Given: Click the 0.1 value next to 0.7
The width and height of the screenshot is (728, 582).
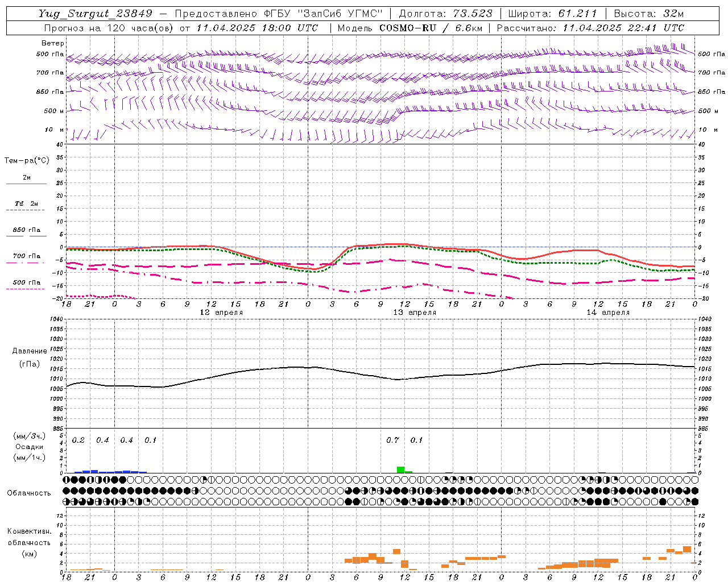Looking at the screenshot, I should click(x=416, y=440).
